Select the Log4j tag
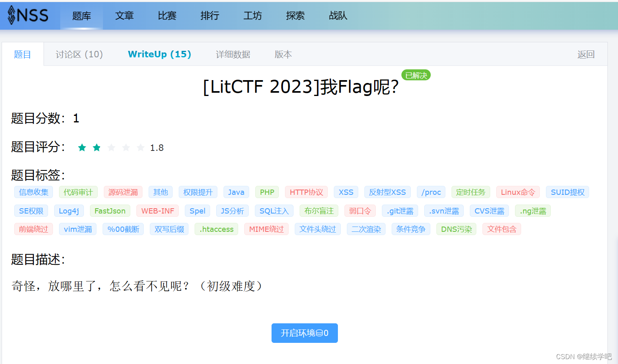The width and height of the screenshot is (618, 364). [x=69, y=211]
